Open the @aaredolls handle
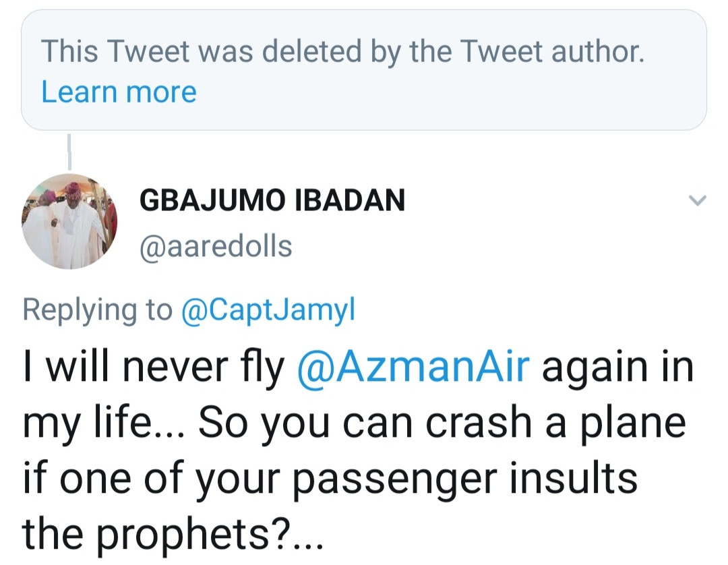 tap(216, 246)
